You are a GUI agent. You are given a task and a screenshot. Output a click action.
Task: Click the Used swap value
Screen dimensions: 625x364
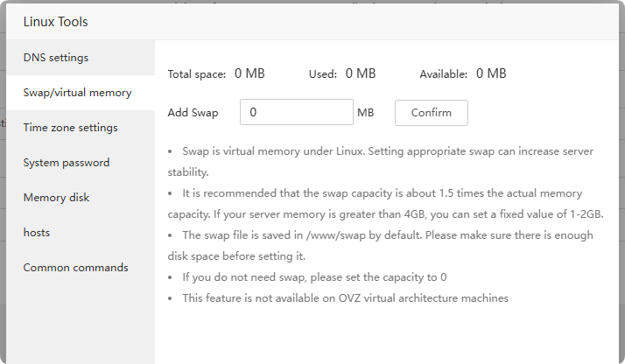[x=361, y=73]
